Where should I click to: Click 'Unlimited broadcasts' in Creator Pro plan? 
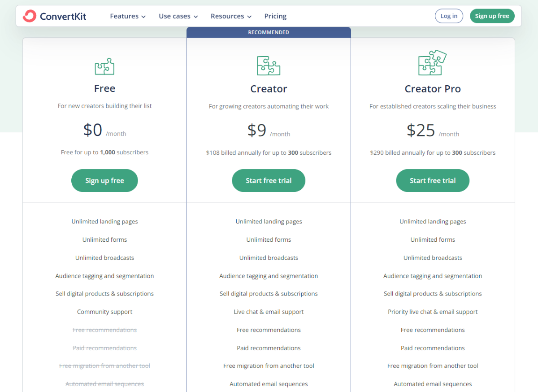pyautogui.click(x=433, y=258)
